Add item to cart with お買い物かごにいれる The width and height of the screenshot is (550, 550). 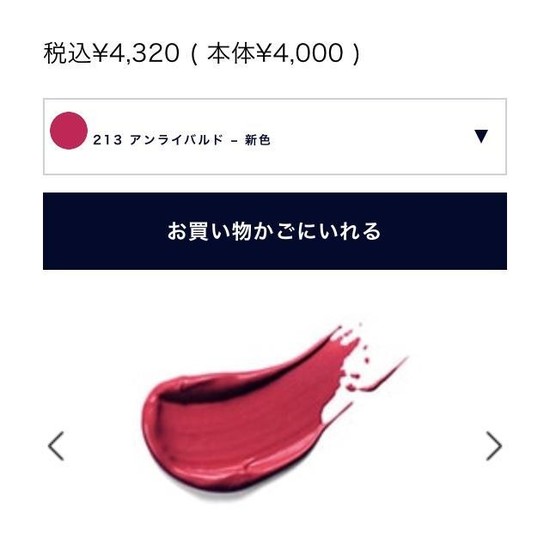(x=275, y=231)
